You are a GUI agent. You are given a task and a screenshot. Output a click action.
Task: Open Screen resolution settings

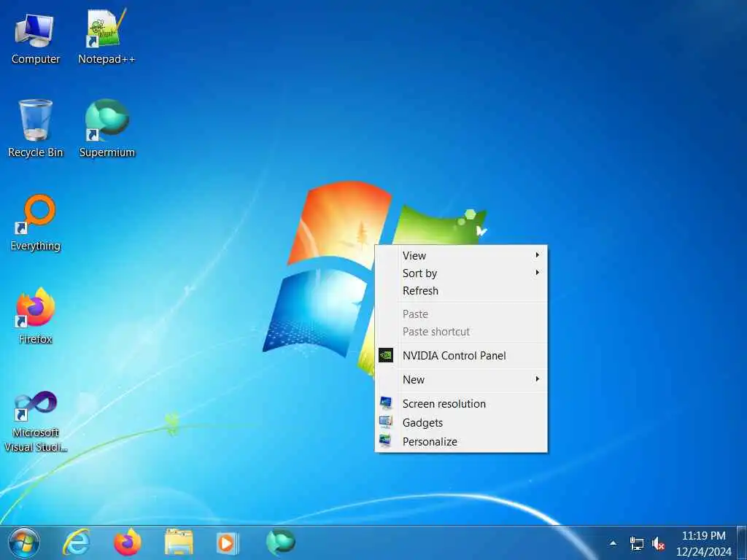coord(461,404)
